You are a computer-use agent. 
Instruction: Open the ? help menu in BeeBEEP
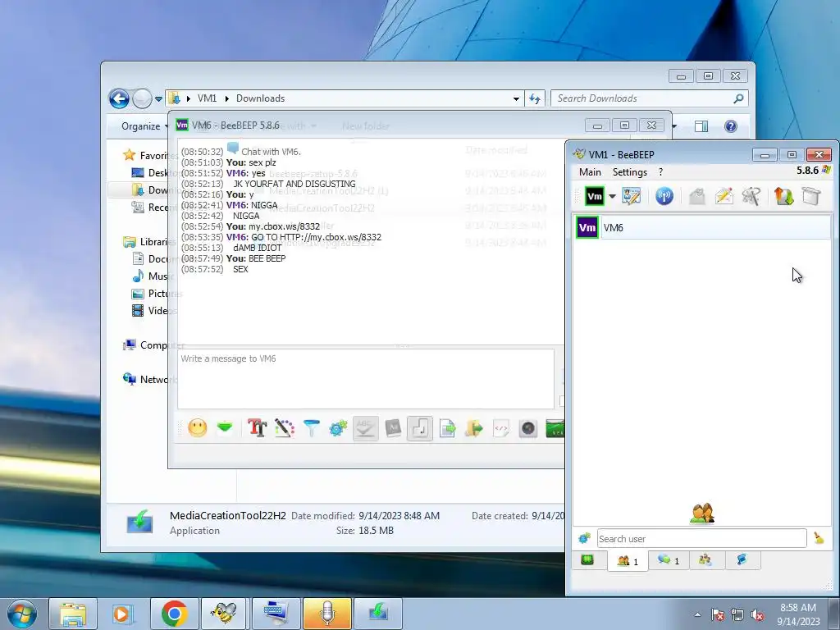coord(660,172)
